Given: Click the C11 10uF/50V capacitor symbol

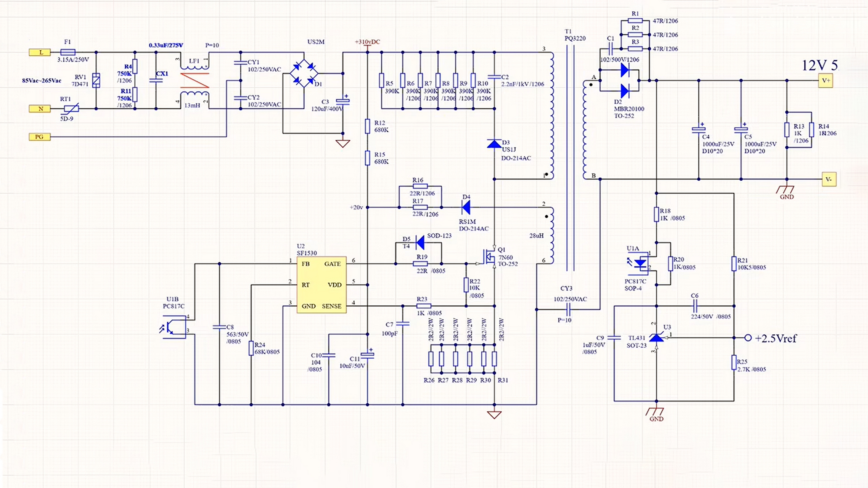Looking at the screenshot, I should click(367, 355).
